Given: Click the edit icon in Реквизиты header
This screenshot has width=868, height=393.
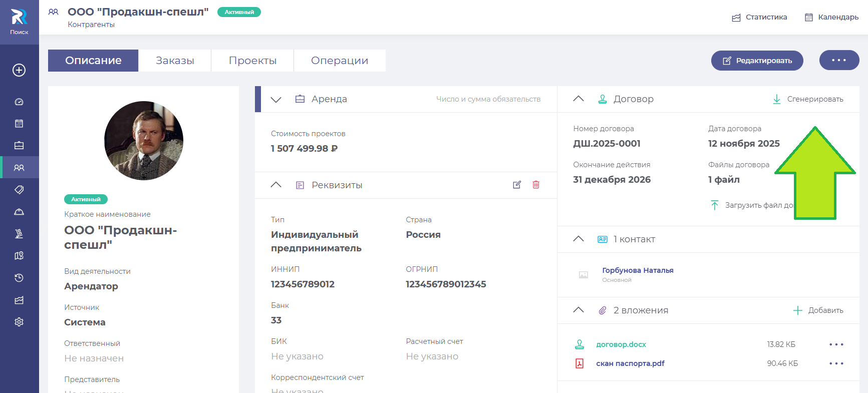Looking at the screenshot, I should (517, 185).
